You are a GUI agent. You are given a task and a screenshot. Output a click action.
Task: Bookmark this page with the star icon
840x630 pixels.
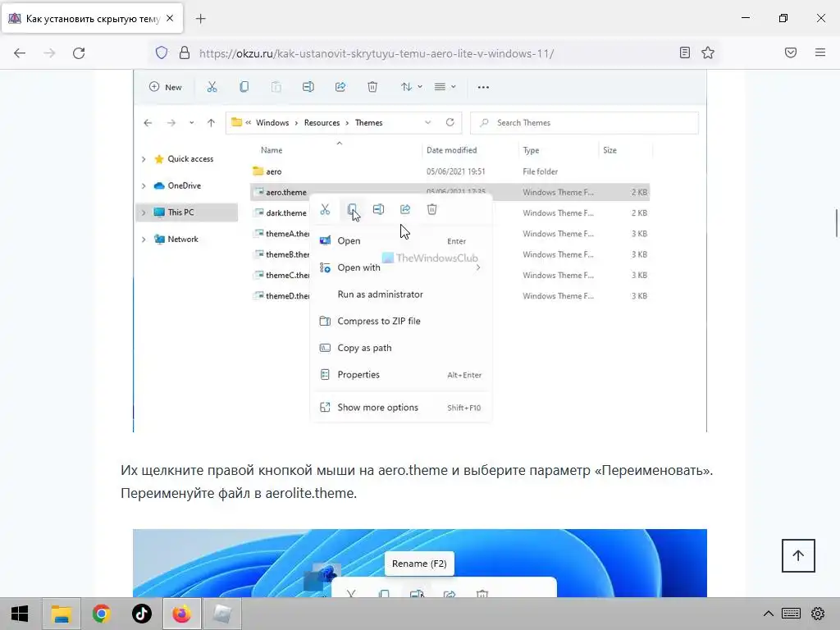click(708, 52)
